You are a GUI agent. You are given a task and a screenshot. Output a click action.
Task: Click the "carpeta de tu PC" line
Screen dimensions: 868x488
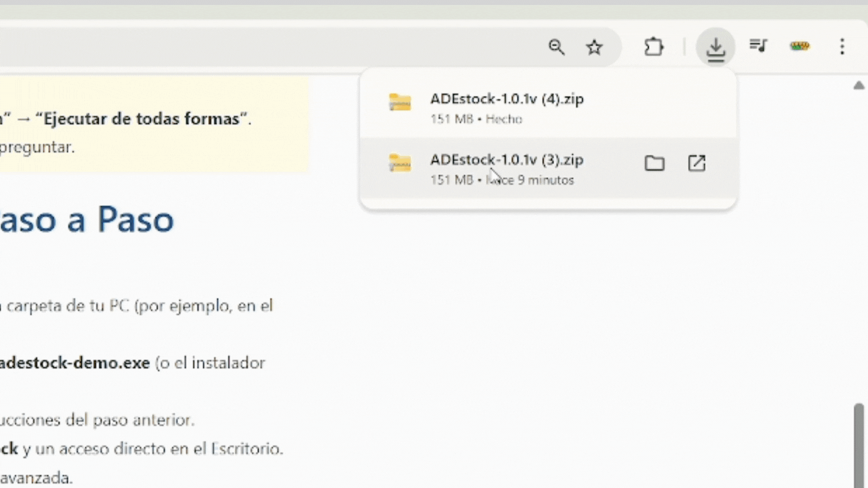(137, 306)
